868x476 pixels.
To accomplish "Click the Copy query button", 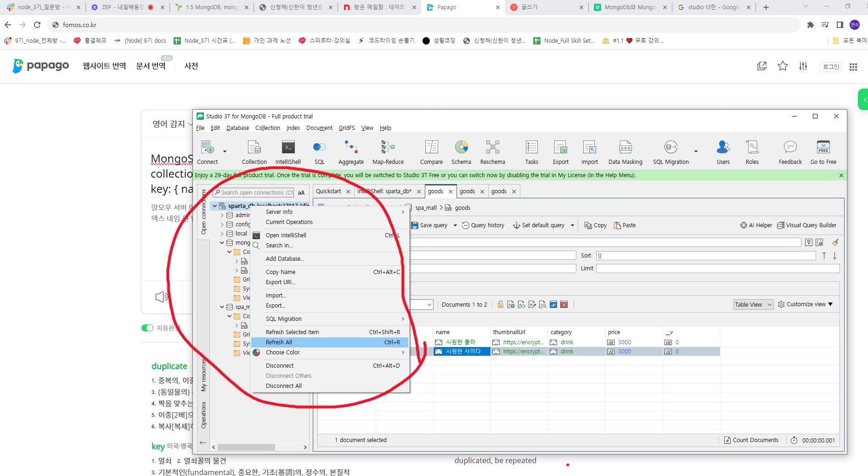I will pos(595,225).
